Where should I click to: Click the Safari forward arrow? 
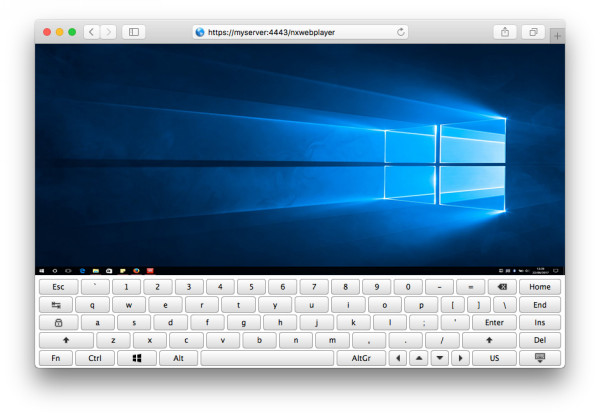pos(108,32)
